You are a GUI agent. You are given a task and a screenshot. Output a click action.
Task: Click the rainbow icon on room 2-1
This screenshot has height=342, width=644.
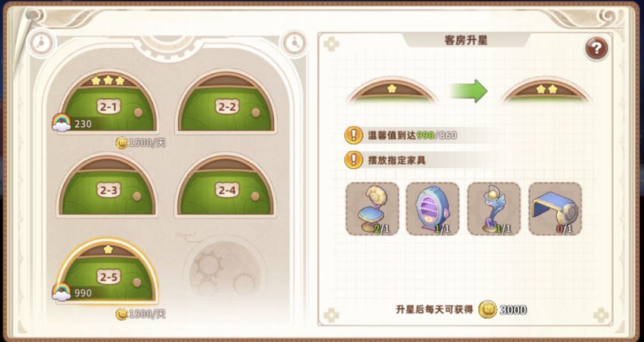(x=61, y=122)
